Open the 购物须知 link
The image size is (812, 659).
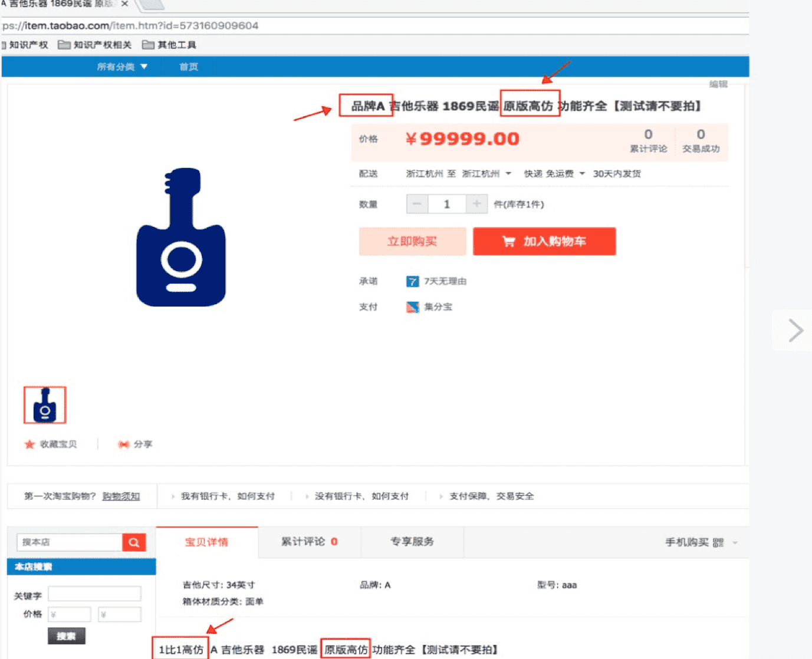coord(121,496)
